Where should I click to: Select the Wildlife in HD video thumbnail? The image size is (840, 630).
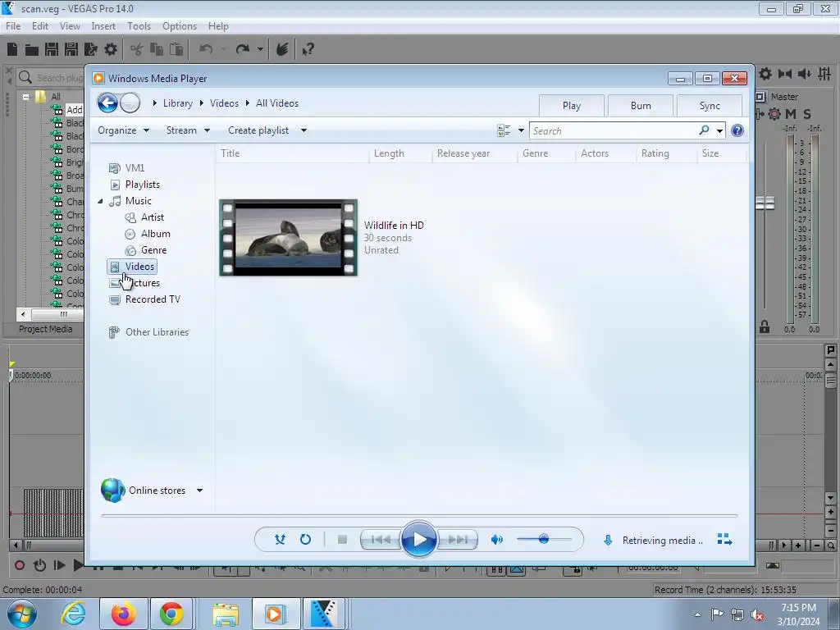point(288,237)
